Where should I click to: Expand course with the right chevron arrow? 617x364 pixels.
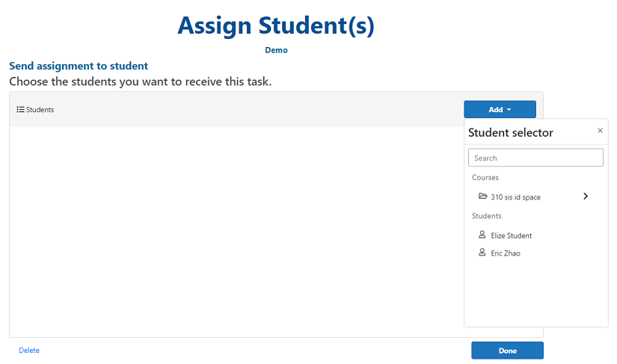pyautogui.click(x=586, y=197)
